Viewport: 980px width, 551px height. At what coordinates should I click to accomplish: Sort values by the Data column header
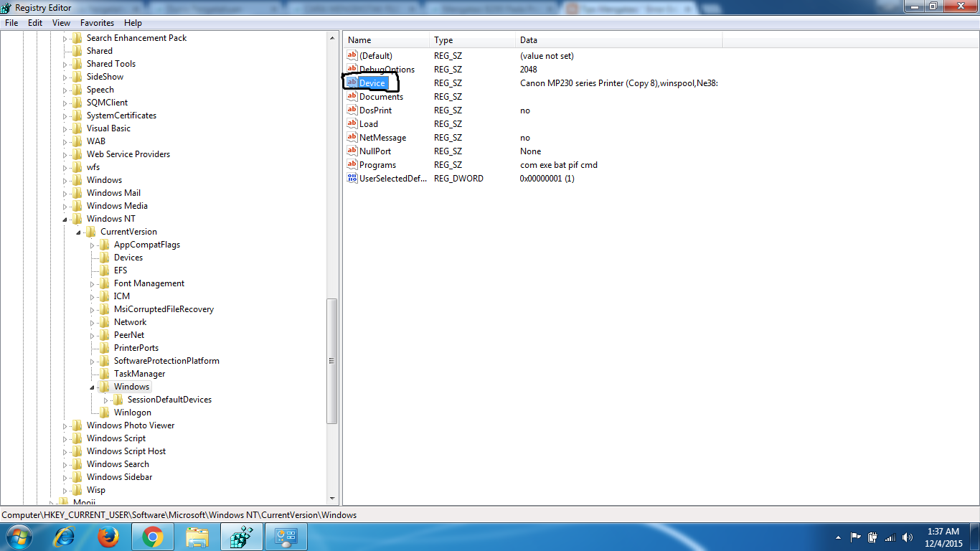[619, 40]
